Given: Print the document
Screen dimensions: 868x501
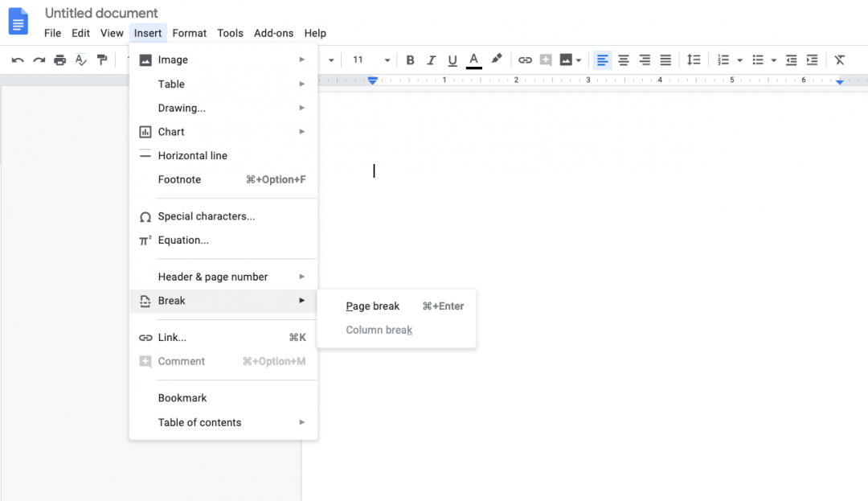Looking at the screenshot, I should pos(59,60).
